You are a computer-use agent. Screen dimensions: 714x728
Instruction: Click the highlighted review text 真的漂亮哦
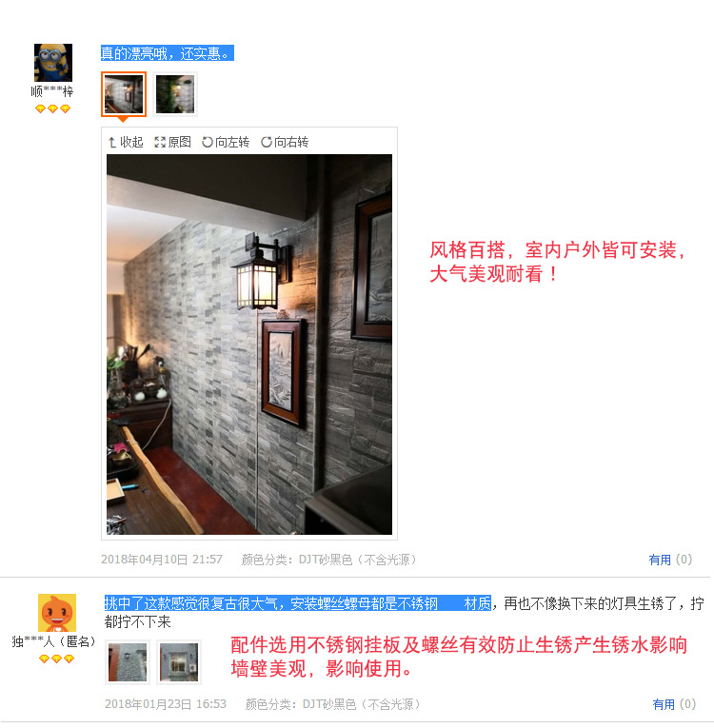click(x=168, y=53)
